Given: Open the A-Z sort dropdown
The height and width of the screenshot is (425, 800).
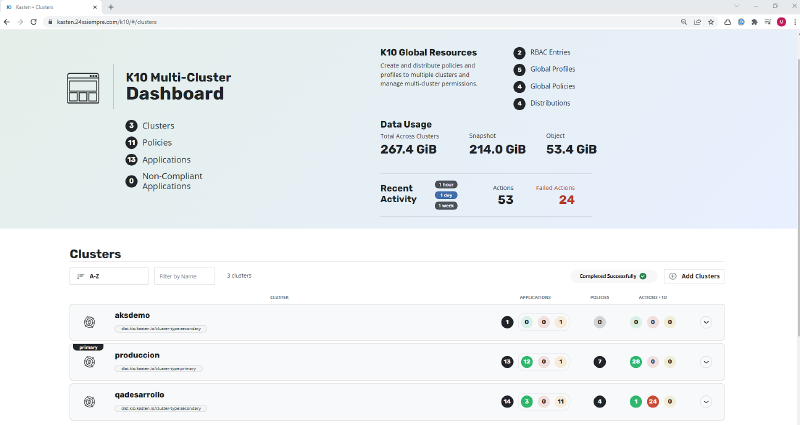Looking at the screenshot, I should pos(109,276).
